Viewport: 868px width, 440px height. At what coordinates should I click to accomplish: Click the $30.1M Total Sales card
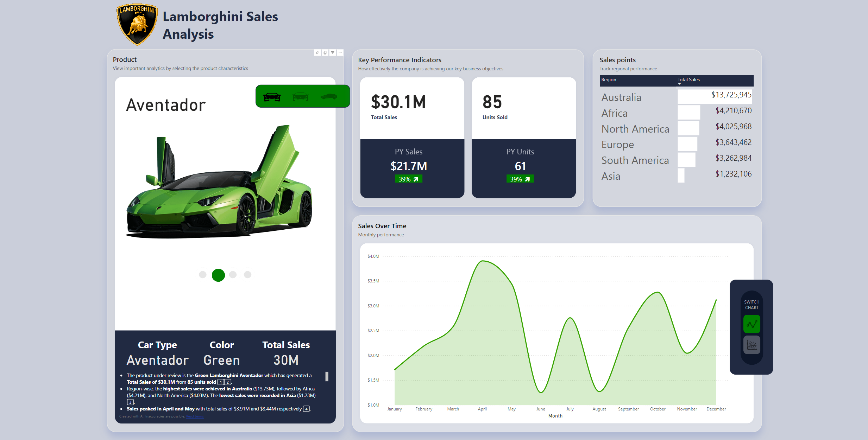point(412,108)
